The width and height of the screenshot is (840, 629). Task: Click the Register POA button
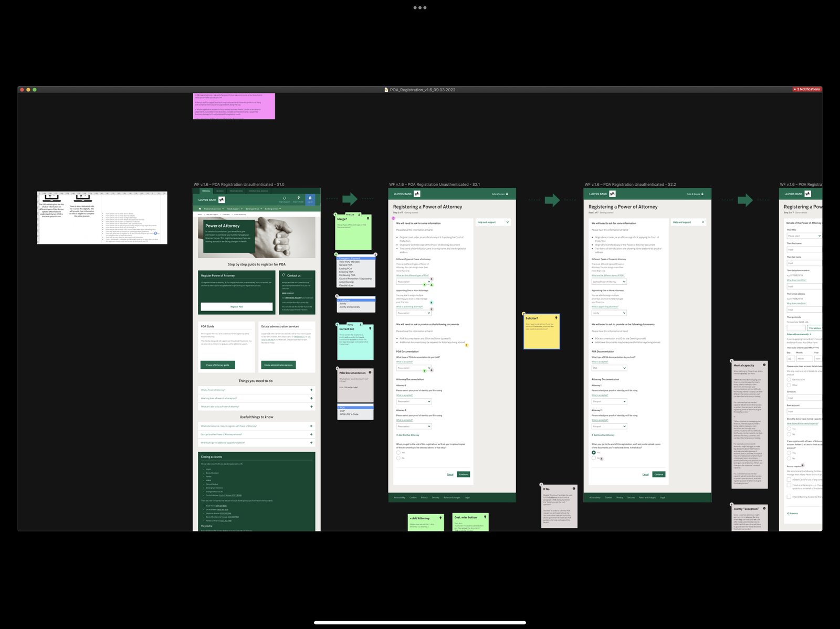pos(236,306)
